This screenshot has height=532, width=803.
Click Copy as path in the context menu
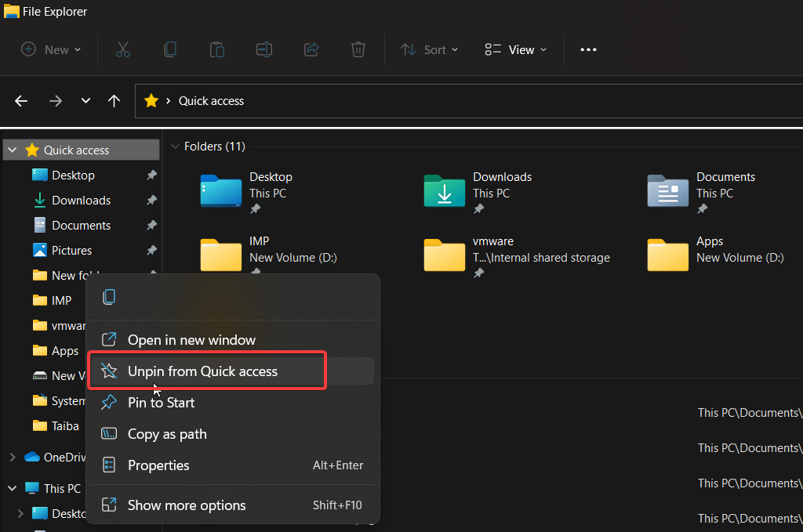pyautogui.click(x=167, y=433)
